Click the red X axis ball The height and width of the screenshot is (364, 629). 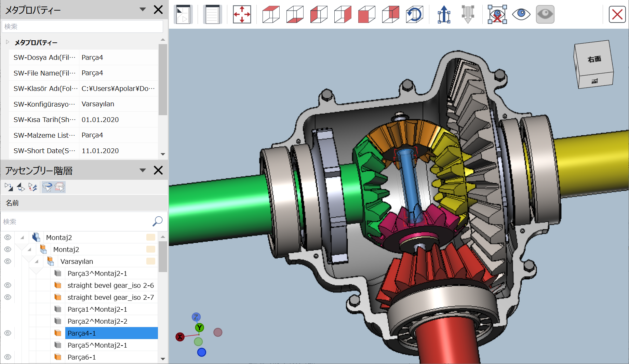pos(180,337)
